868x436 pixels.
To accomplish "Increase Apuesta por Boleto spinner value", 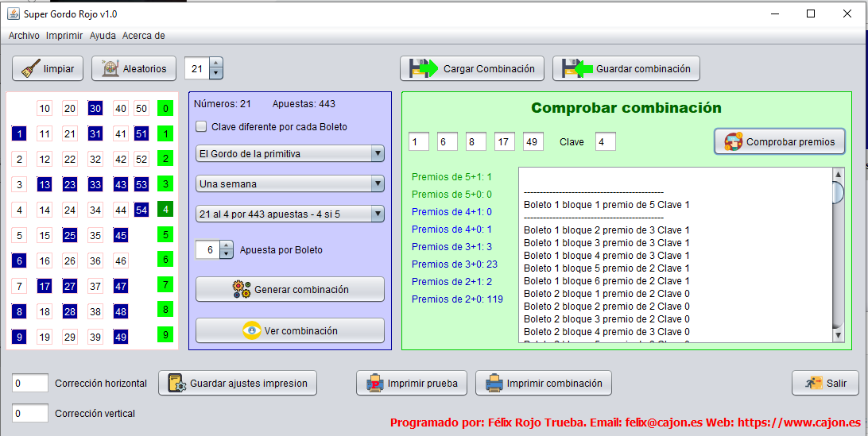I will point(227,245).
